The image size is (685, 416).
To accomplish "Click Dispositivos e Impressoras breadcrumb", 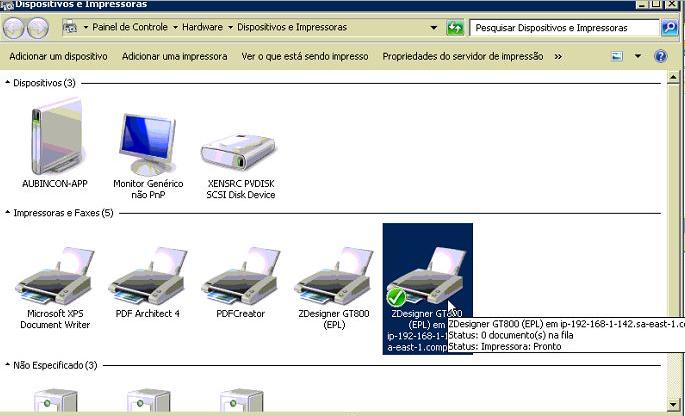I will pyautogui.click(x=292, y=27).
